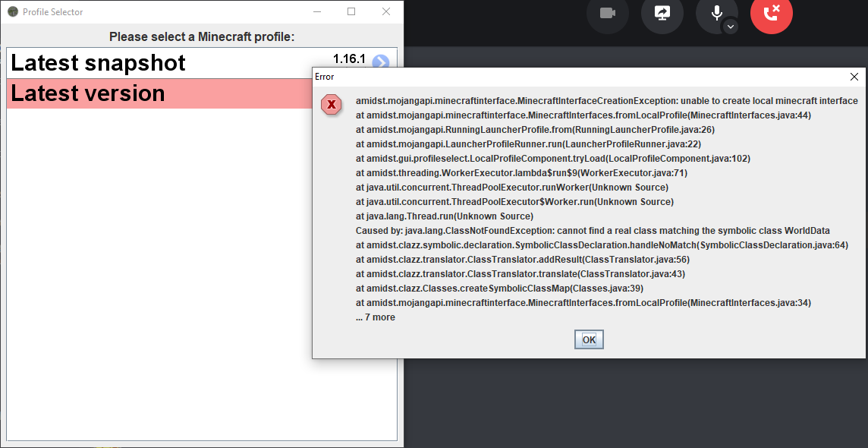Open the microphone device dropdown chevron
The height and width of the screenshot is (448, 868).
(x=730, y=27)
